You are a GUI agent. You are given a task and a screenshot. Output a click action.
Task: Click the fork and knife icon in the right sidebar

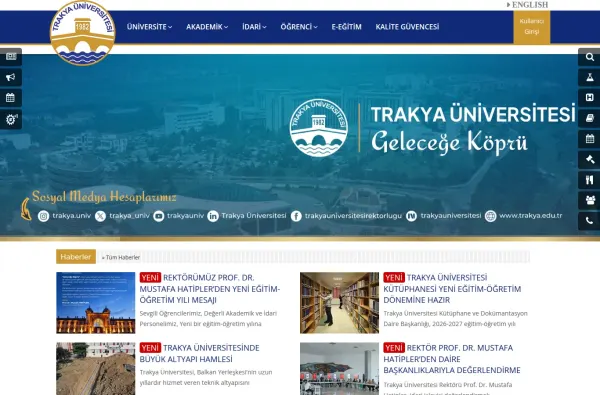click(589, 180)
